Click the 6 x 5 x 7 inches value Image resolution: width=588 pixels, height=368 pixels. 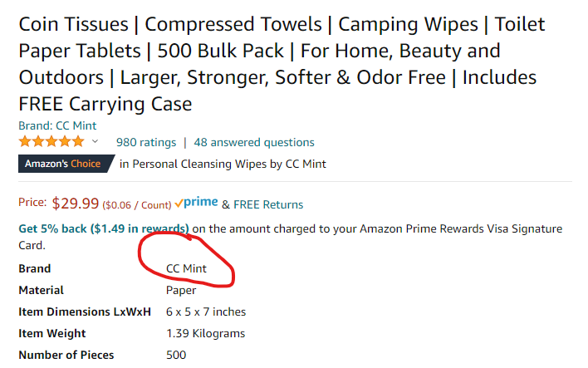click(x=206, y=312)
